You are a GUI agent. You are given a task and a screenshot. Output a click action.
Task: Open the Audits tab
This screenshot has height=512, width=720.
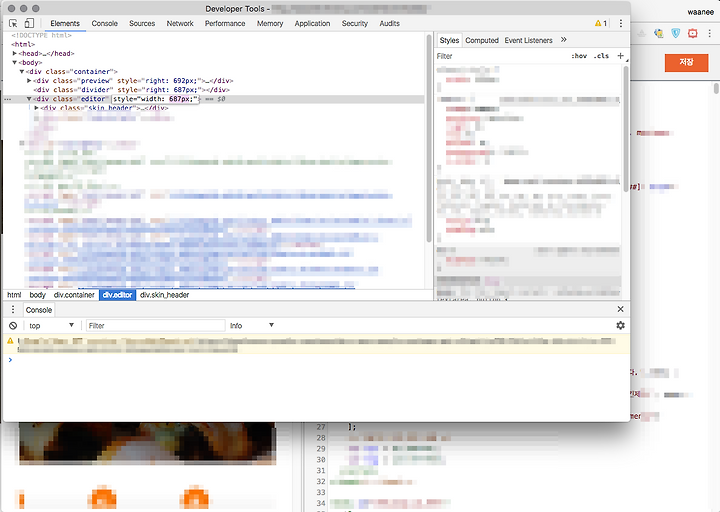click(x=389, y=23)
